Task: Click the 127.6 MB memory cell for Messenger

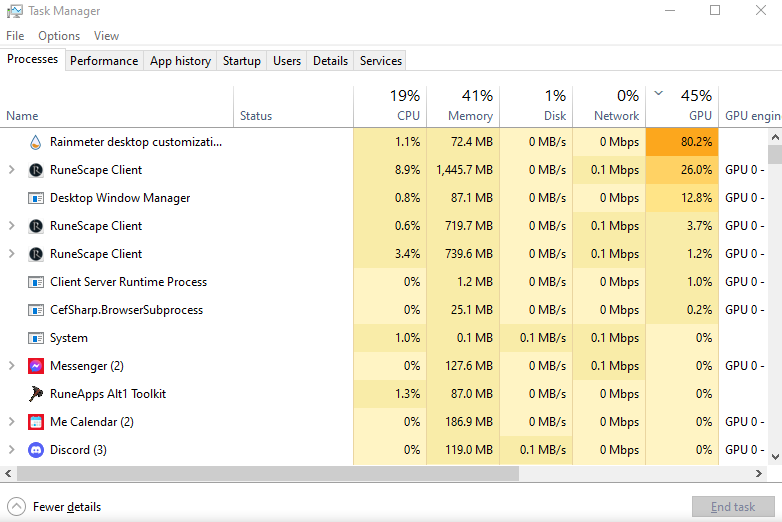Action: pos(463,366)
